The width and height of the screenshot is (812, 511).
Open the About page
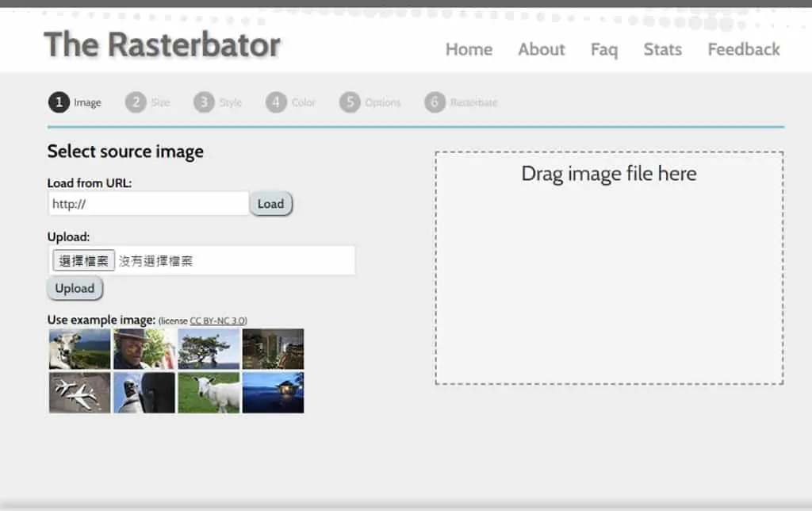[x=541, y=49]
